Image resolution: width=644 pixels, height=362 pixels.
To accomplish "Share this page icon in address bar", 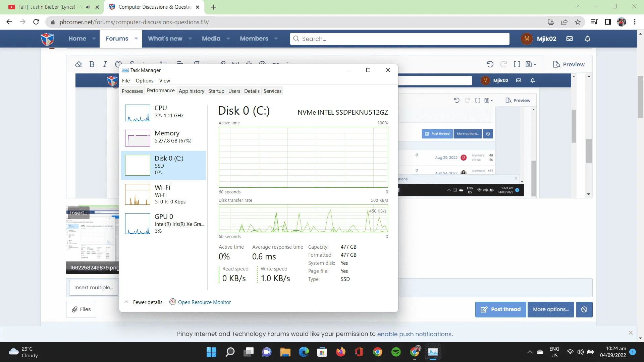I will (x=564, y=22).
